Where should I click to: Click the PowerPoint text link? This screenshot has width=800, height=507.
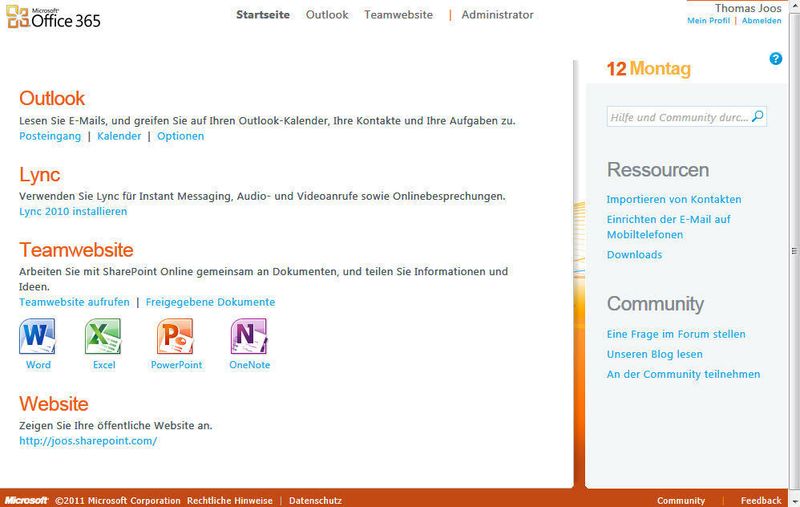[x=177, y=365]
